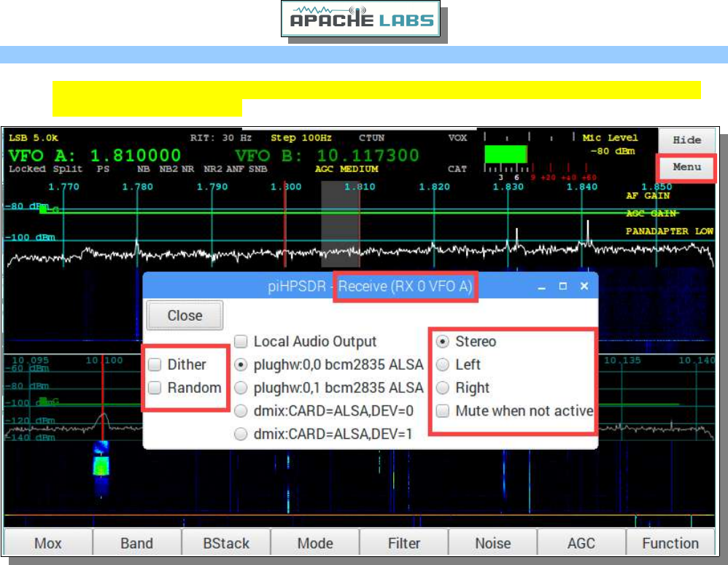The width and height of the screenshot is (728, 565).
Task: Click the Locked status label
Action: tap(27, 169)
